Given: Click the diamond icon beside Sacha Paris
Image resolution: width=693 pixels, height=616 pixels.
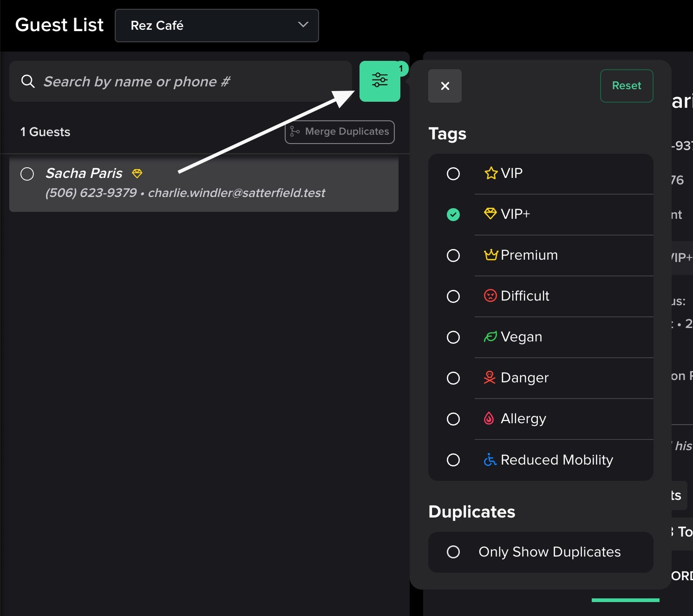Looking at the screenshot, I should 137,173.
